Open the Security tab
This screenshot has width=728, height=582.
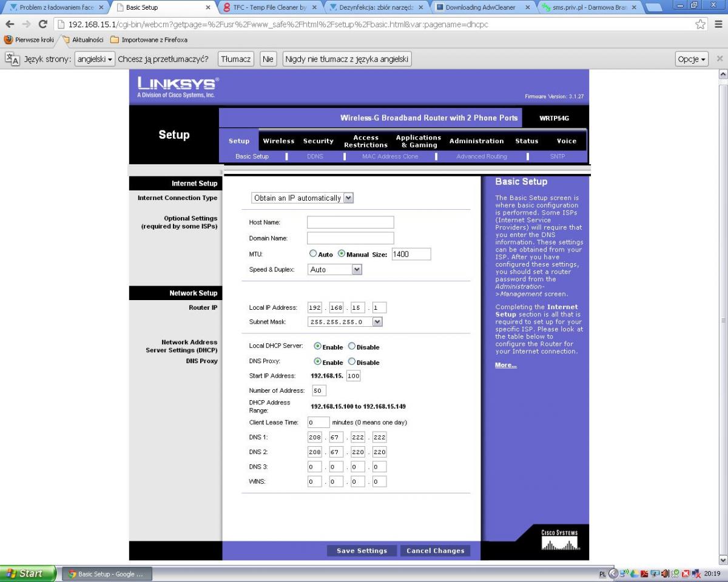318,141
